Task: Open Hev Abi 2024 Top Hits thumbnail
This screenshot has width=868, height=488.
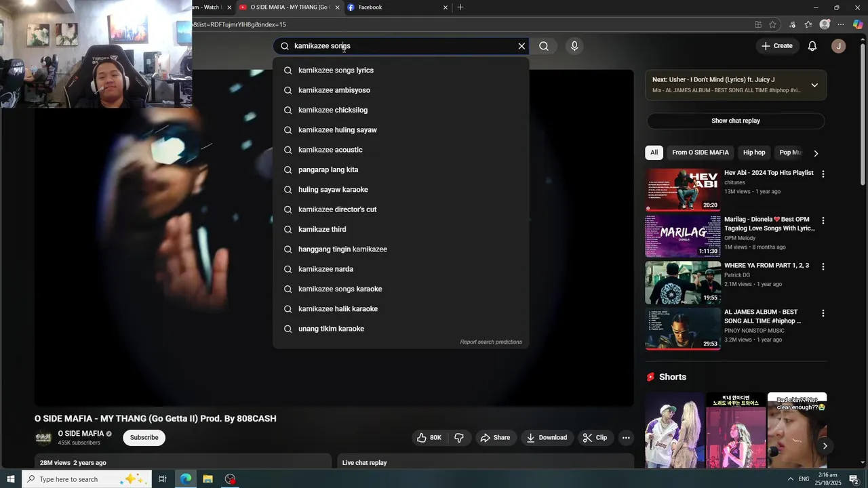Action: 683,189
